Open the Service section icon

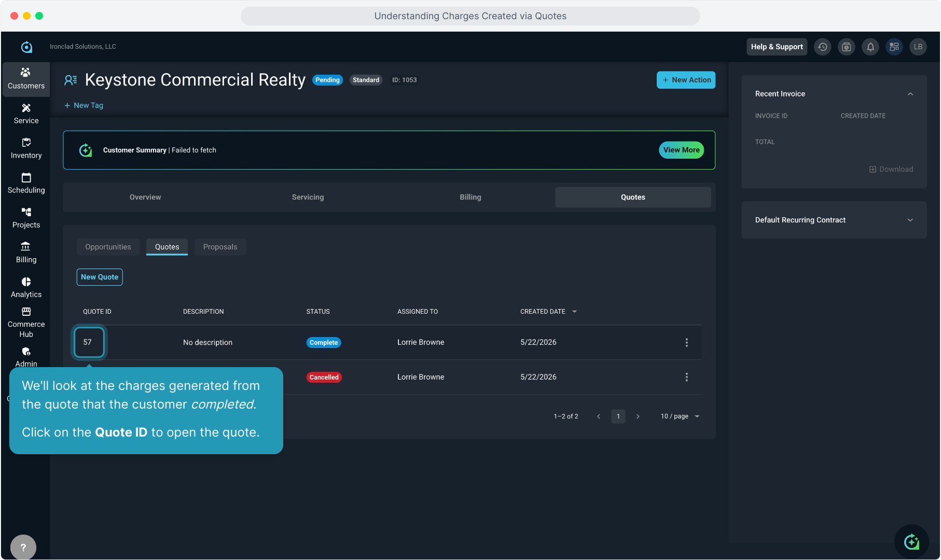click(26, 108)
